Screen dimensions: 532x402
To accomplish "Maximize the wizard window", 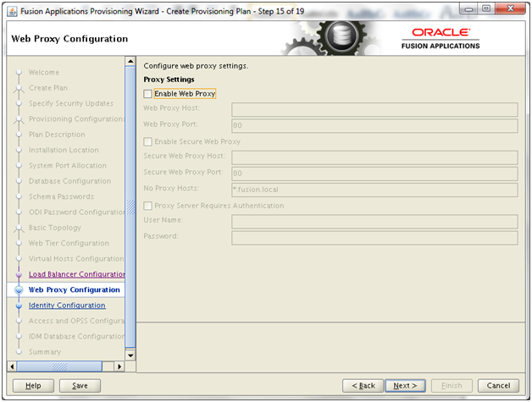I will pyautogui.click(x=486, y=8).
